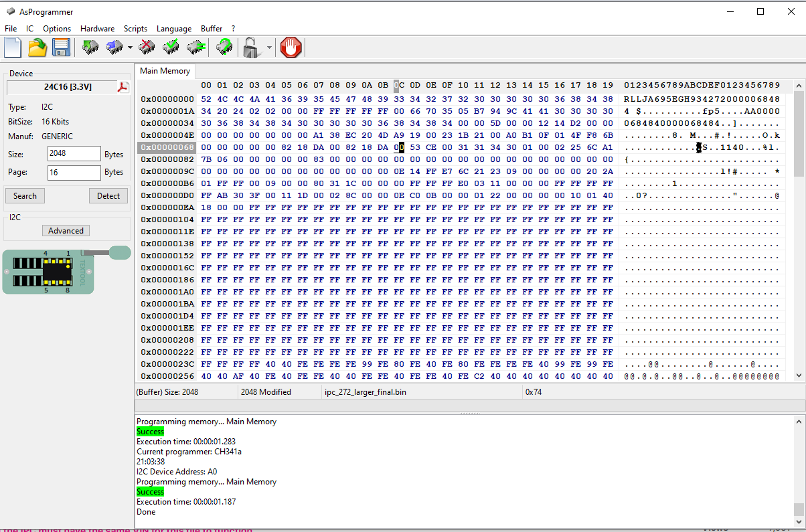Click the log panel scroll down arrow
The width and height of the screenshot is (806, 532).
click(x=797, y=521)
